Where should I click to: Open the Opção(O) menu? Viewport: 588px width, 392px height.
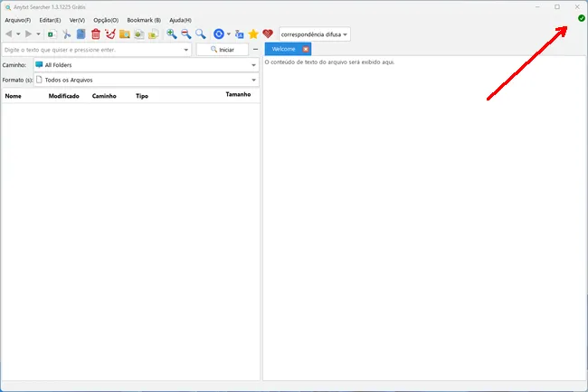[106, 20]
